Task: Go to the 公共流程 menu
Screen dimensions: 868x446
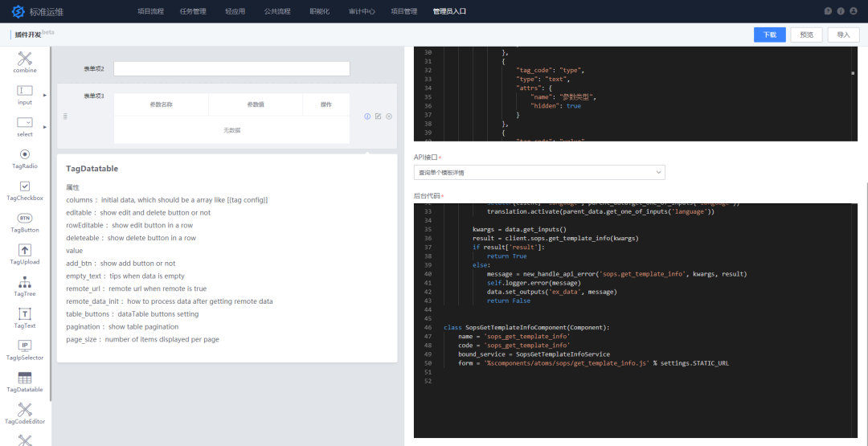Action: point(277,11)
